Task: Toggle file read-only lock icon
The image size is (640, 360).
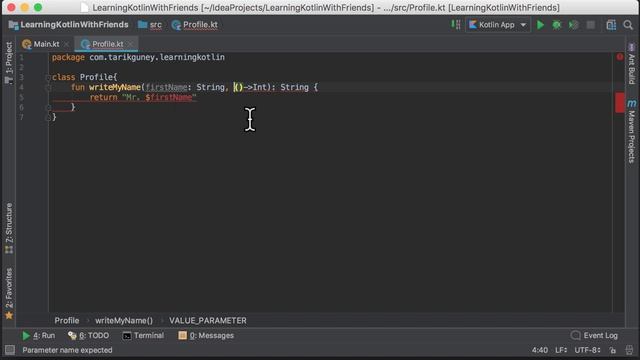Action: 613,350
